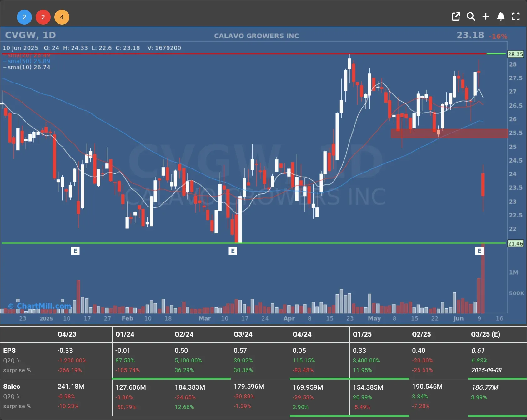This screenshot has width=527, height=420.
Task: Click the 28.35 resistance price label
Action: point(515,54)
